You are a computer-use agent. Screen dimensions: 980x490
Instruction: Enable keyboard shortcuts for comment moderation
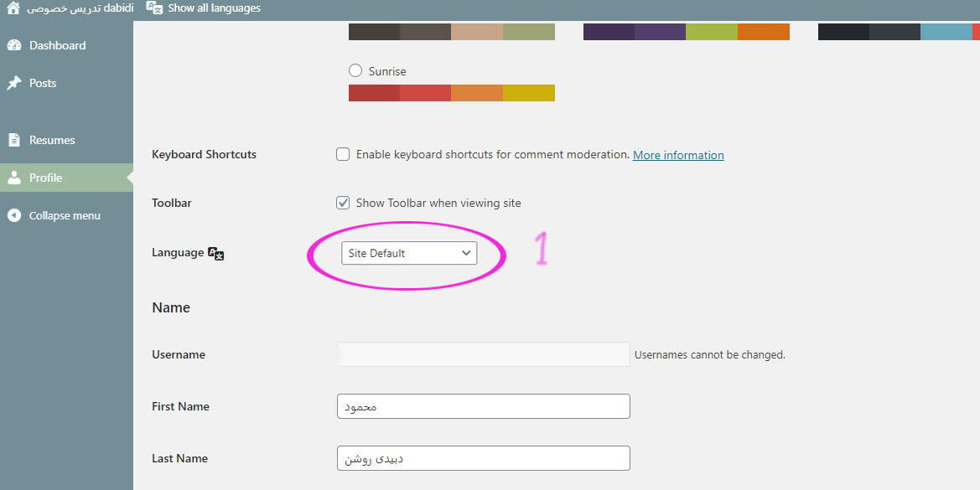coord(343,154)
